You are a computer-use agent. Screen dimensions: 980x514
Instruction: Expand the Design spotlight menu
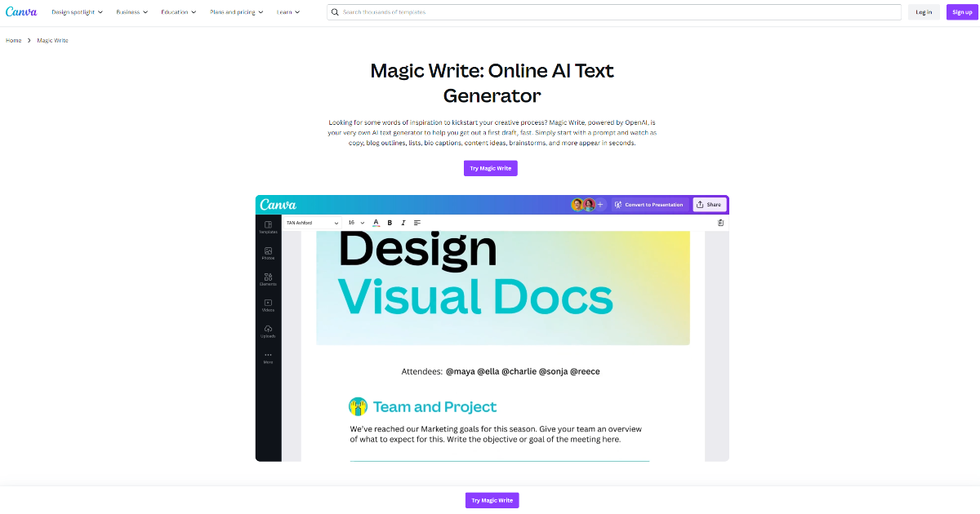[x=77, y=11]
